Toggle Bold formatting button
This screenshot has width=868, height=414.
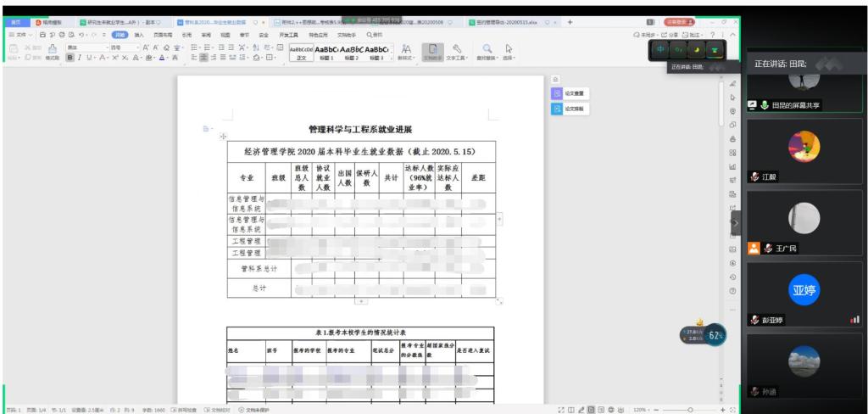(x=70, y=58)
